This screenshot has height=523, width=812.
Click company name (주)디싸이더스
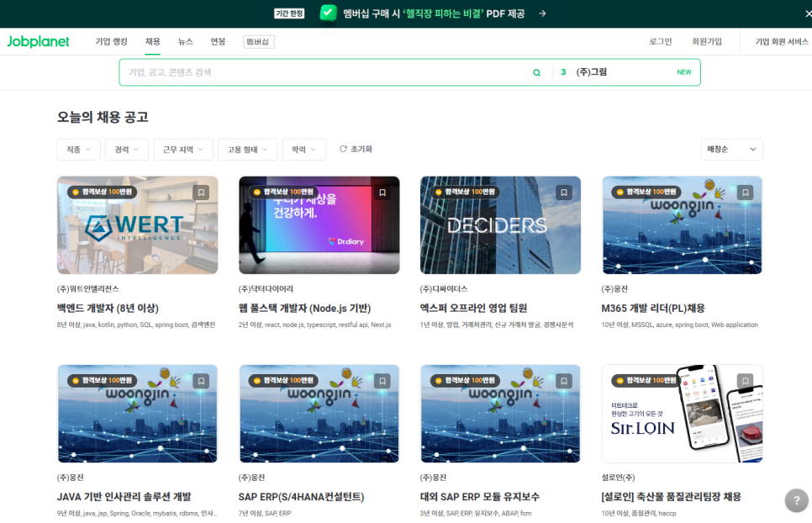pos(444,289)
